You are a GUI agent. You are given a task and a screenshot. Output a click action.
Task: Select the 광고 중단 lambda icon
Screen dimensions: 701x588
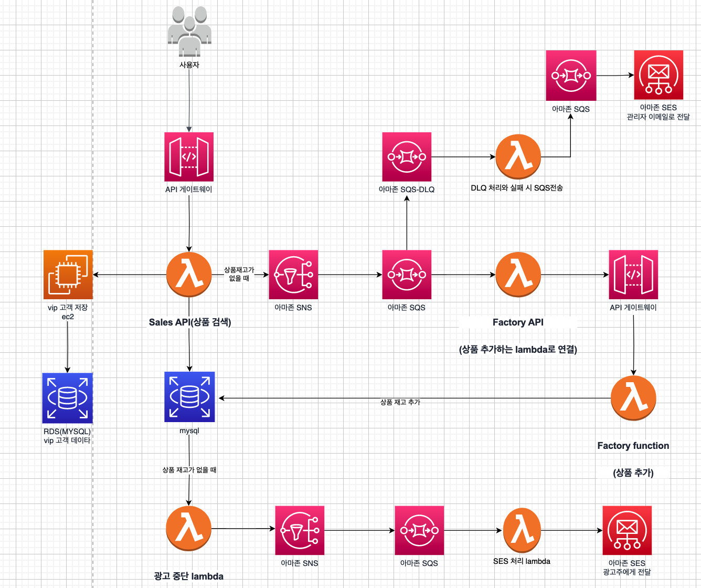[x=189, y=529]
